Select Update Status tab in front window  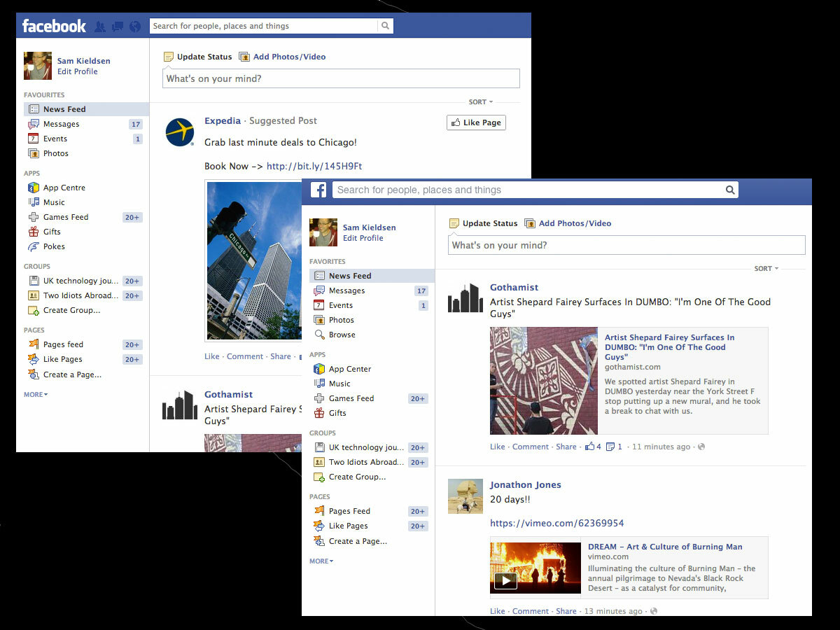point(483,223)
